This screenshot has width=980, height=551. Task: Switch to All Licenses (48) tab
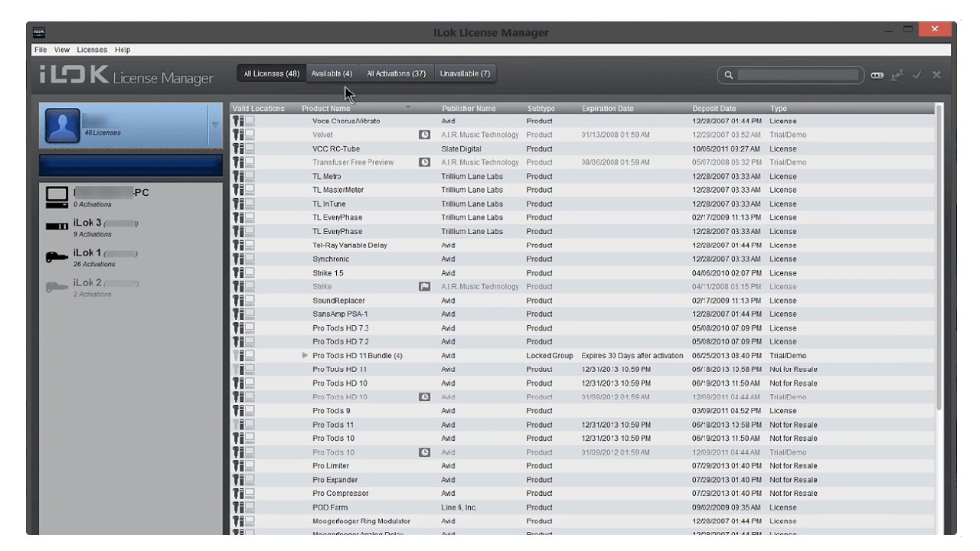(x=271, y=73)
